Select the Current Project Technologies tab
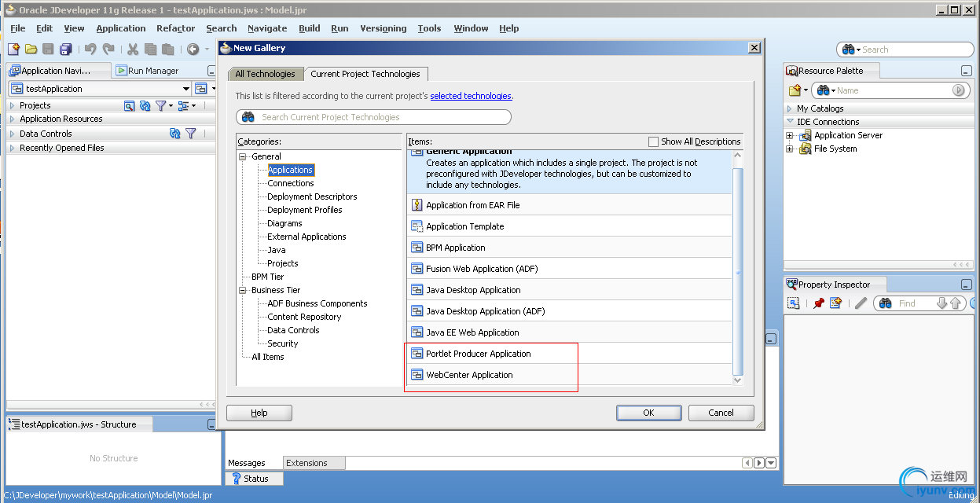This screenshot has width=980, height=503. click(x=365, y=74)
